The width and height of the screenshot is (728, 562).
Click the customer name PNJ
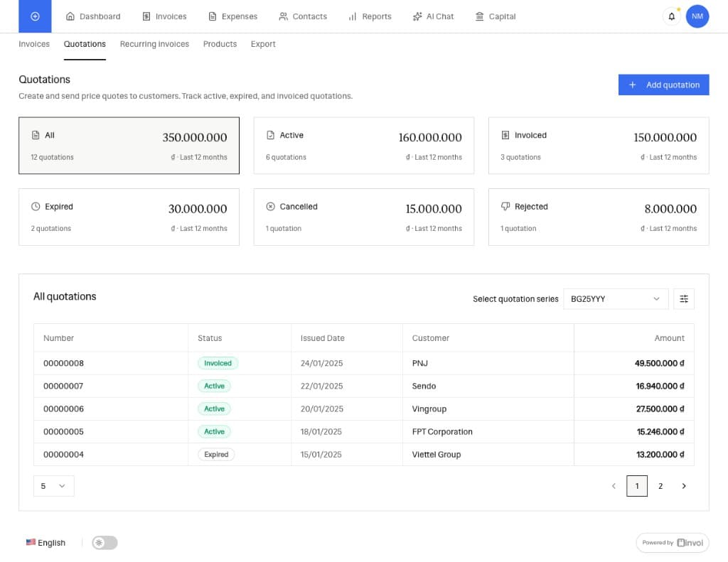[419, 363]
